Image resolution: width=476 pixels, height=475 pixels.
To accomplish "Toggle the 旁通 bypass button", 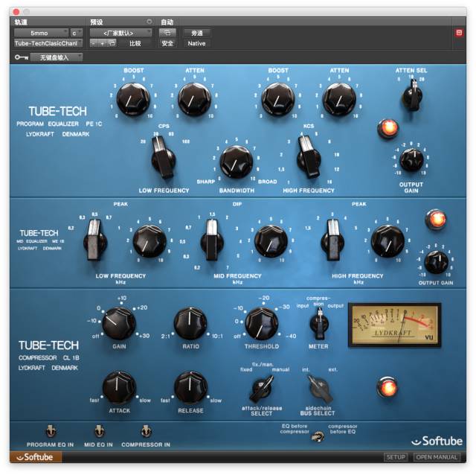I will point(196,33).
